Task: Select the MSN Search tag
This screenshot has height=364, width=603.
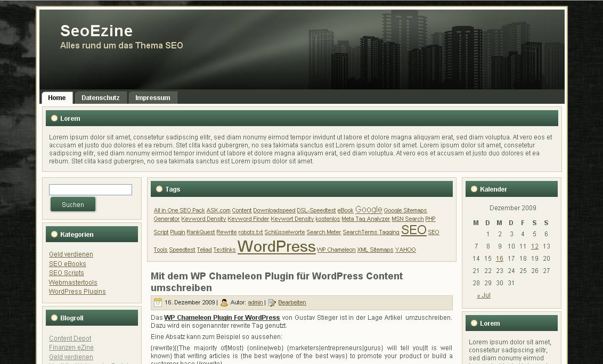Action: click(408, 219)
